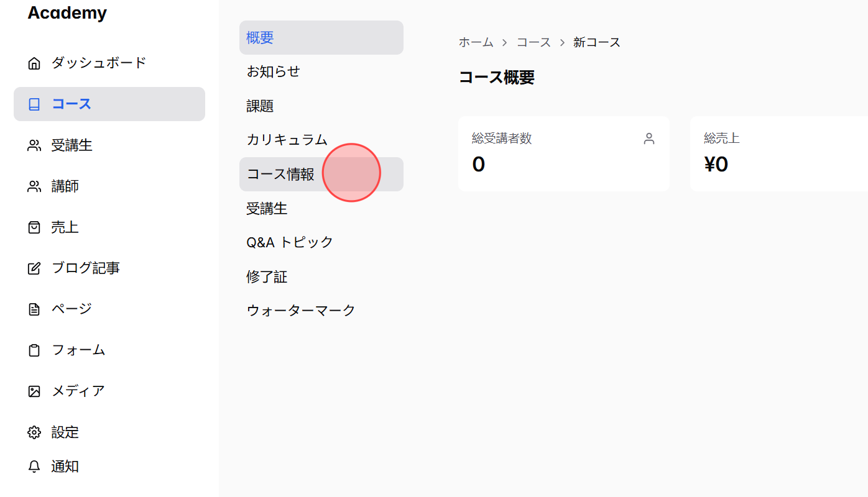
Task: Click the メディア image icon
Action: click(x=34, y=391)
